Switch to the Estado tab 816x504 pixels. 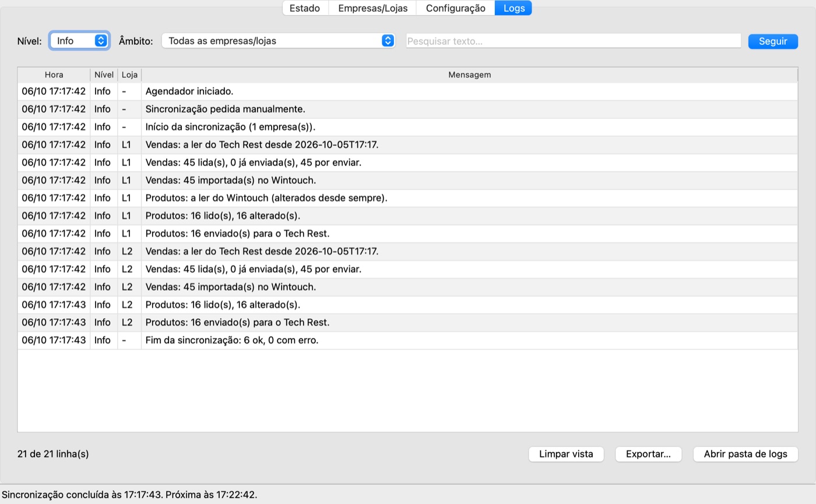[305, 8]
